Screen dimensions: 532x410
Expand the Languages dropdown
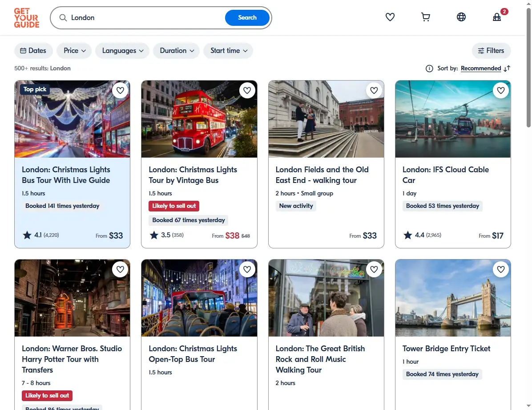[122, 51]
